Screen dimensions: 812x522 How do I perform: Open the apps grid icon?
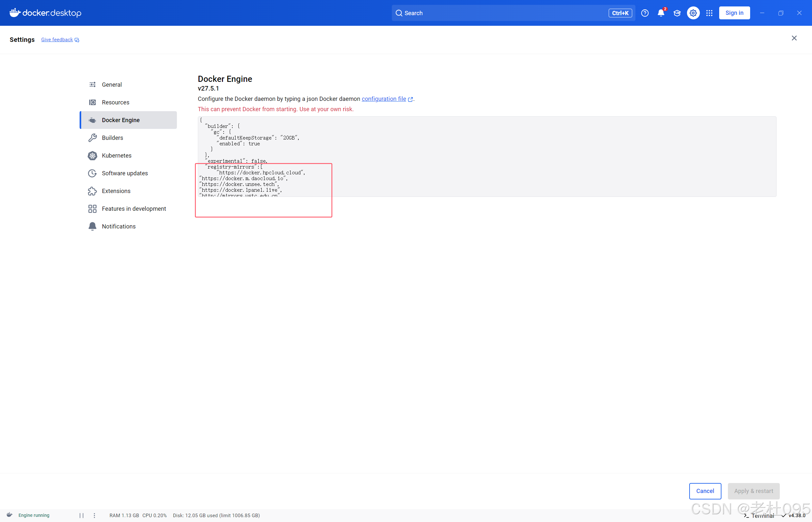pyautogui.click(x=709, y=13)
